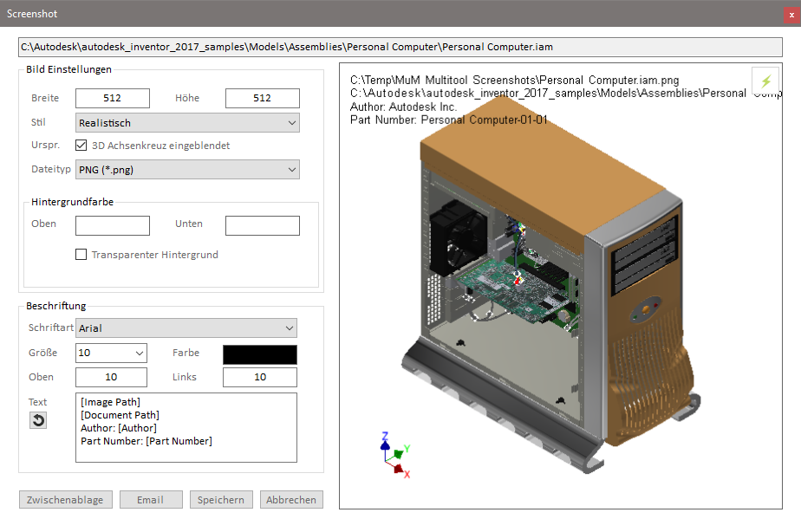801x532 pixels.
Task: Open the Schriftart dropdown showing Arial
Action: pyautogui.click(x=186, y=328)
